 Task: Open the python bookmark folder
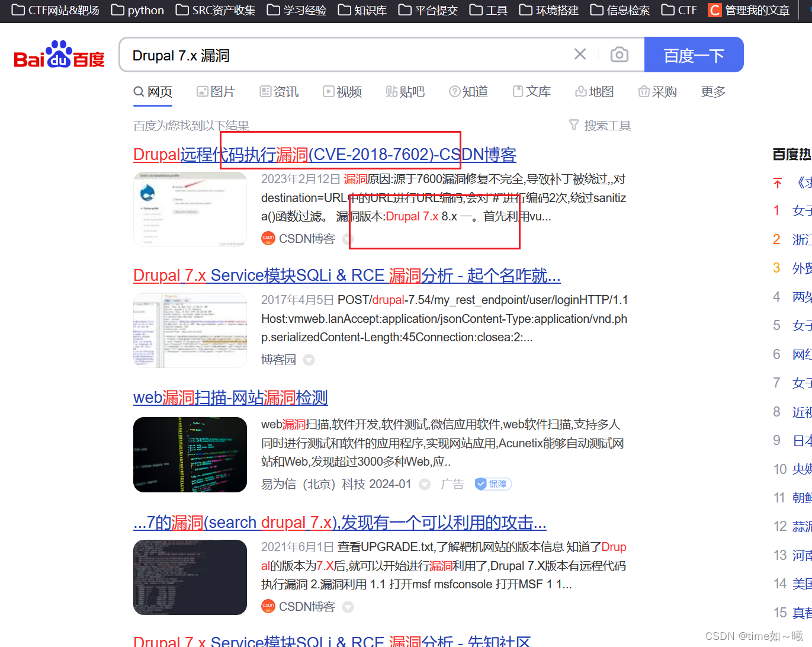click(137, 10)
